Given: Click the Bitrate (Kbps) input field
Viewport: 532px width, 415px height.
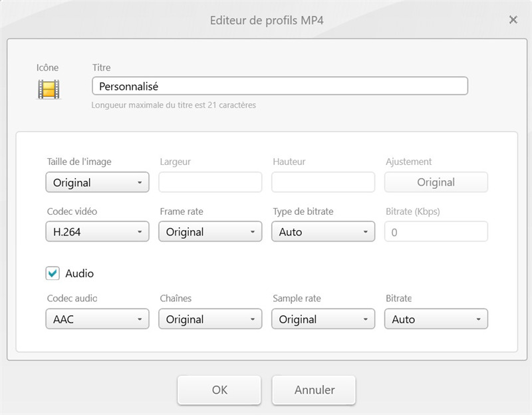Looking at the screenshot, I should tap(436, 231).
